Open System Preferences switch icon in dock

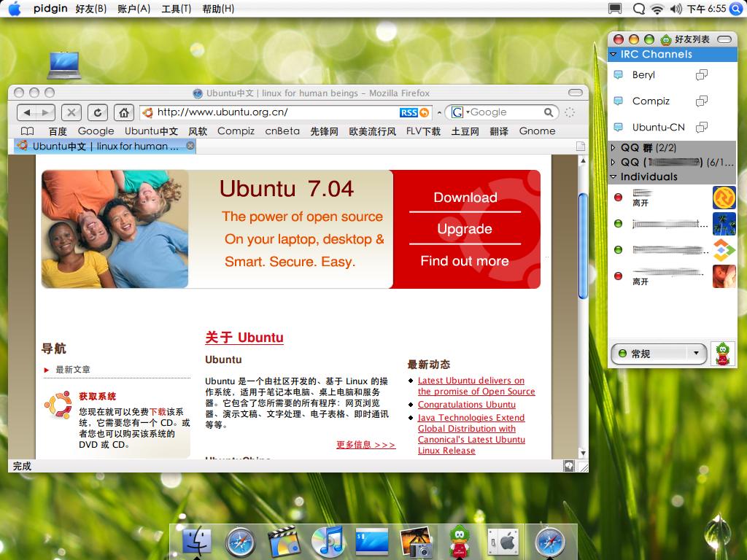503,542
